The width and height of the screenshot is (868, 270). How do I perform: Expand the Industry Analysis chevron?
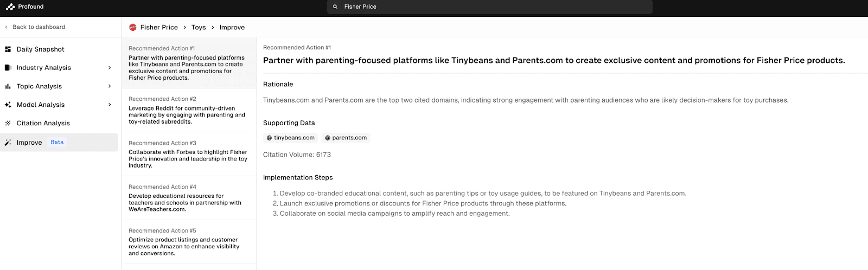pyautogui.click(x=110, y=68)
